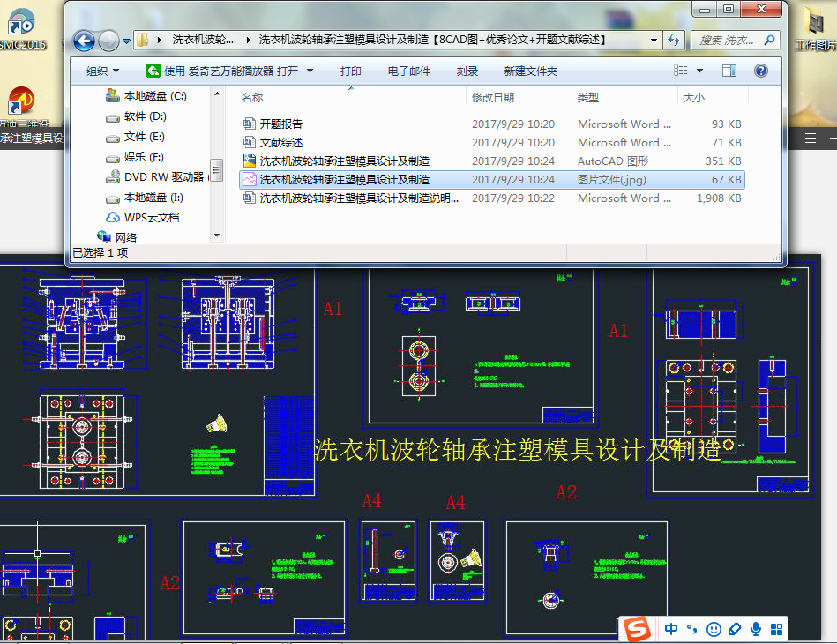The image size is (837, 644).
Task: Activate Sogou voice input microphone
Action: click(x=756, y=630)
